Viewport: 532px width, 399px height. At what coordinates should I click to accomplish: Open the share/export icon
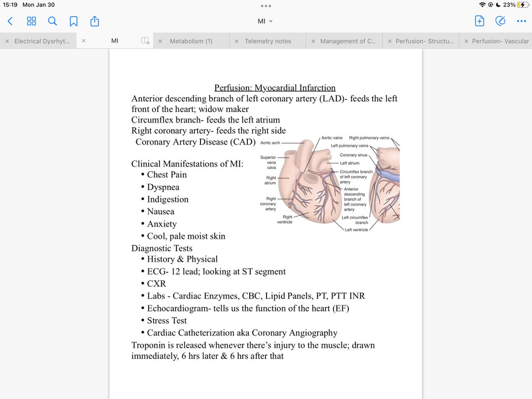pos(94,21)
